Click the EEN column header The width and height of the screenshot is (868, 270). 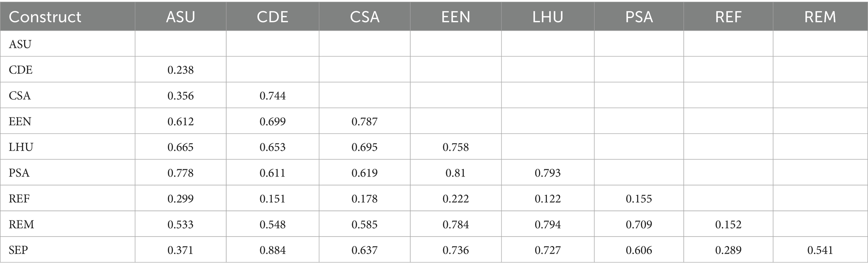(x=455, y=17)
